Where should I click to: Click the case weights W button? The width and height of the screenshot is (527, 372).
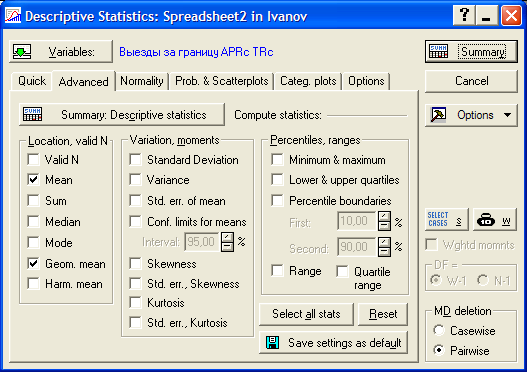click(x=494, y=219)
